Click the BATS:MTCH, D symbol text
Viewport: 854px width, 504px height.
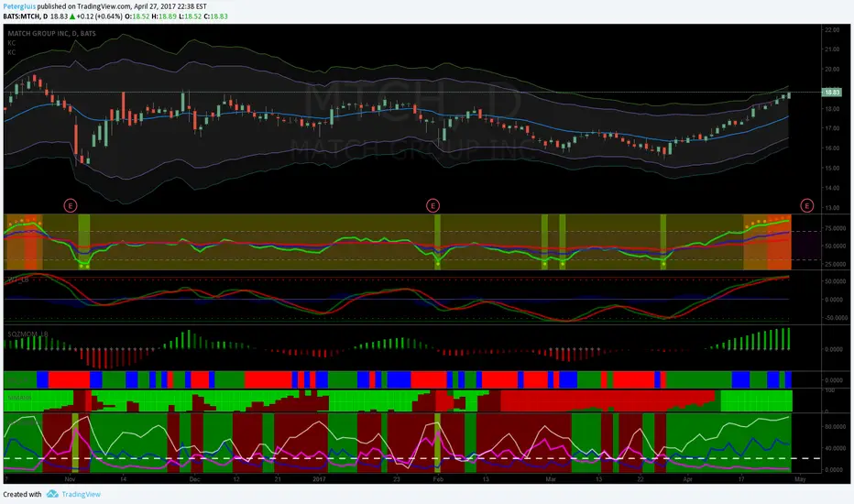(25, 16)
